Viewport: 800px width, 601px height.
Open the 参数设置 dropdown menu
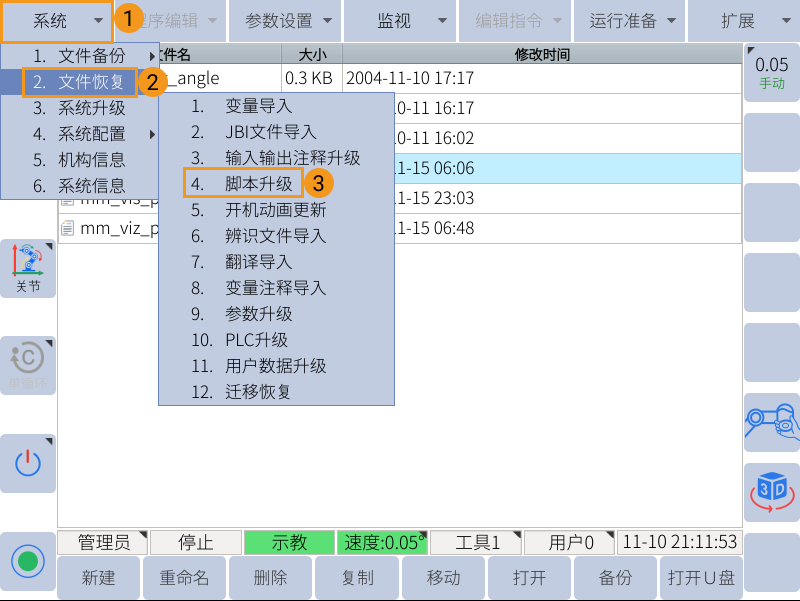point(284,21)
